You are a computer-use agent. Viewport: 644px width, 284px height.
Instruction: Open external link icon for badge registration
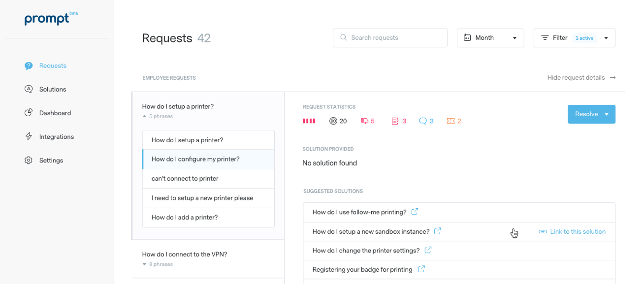click(x=421, y=269)
